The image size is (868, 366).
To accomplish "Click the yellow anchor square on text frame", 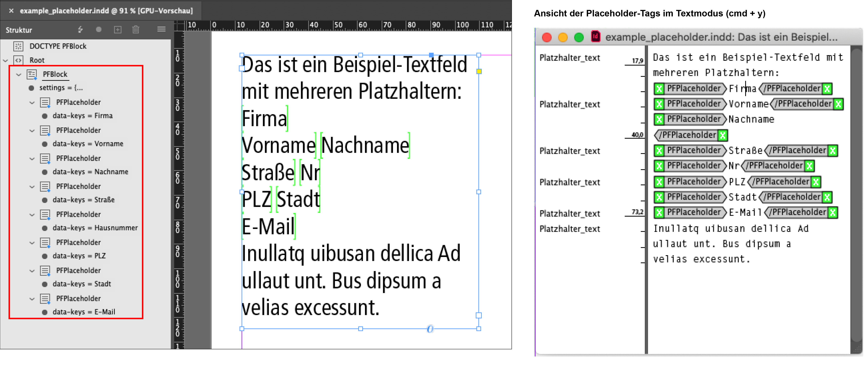I will (x=479, y=71).
